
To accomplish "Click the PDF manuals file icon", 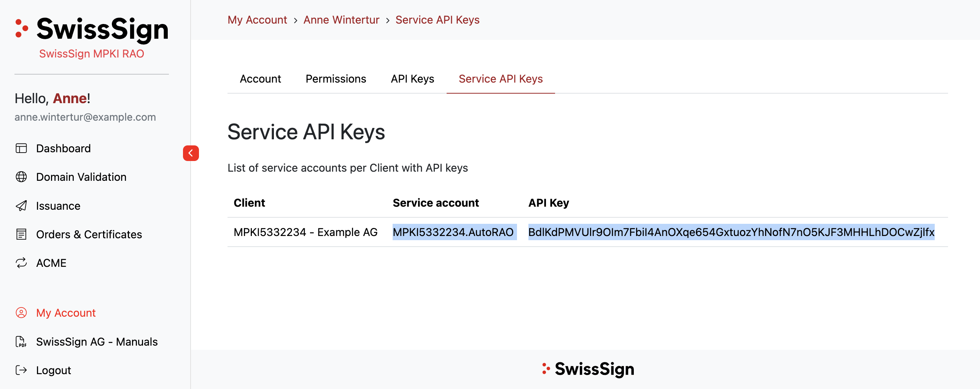I will click(21, 341).
